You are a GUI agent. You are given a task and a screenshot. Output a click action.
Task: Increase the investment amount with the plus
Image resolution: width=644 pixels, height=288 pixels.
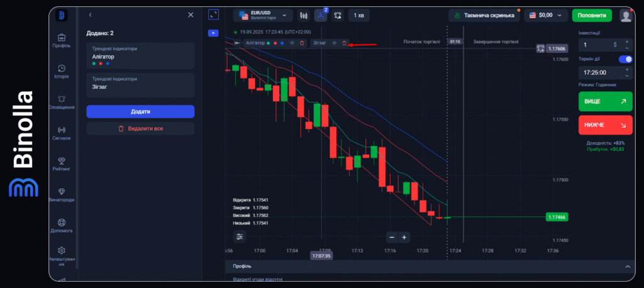627,42
